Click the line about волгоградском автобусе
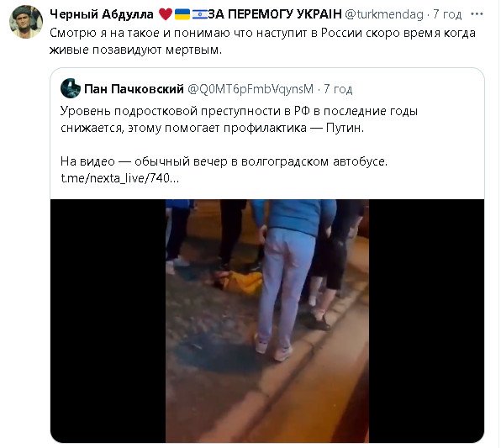The height and width of the screenshot is (448, 501). coord(224,161)
